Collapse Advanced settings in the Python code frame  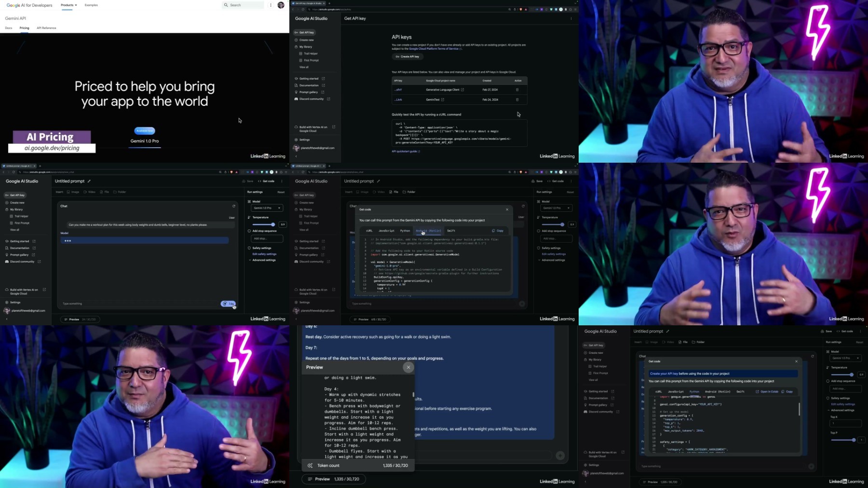[842, 410]
